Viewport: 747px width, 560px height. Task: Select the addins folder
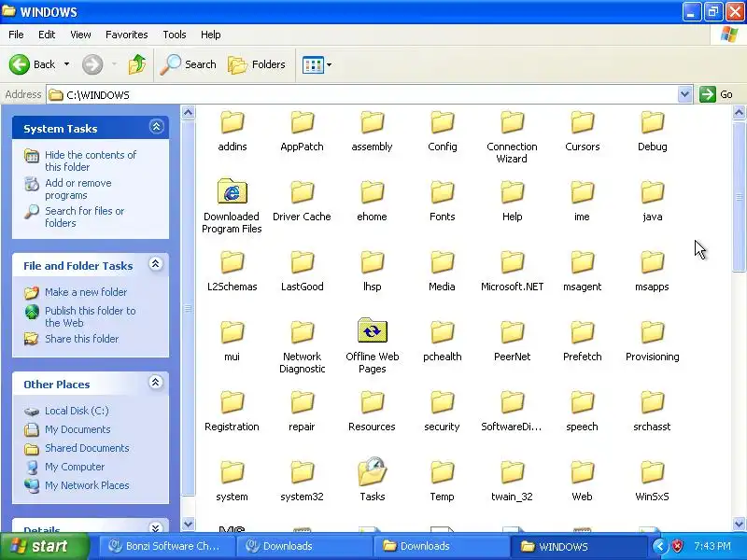click(x=232, y=131)
